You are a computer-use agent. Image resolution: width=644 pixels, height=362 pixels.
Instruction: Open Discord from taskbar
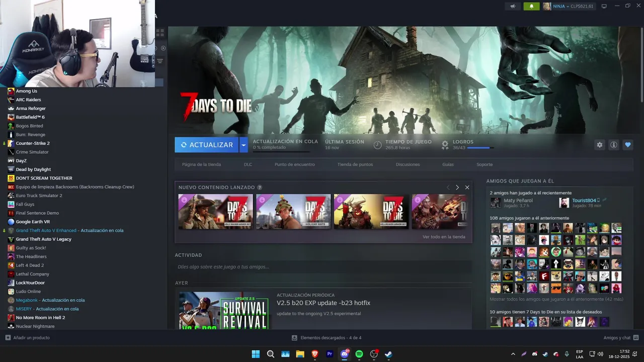point(345,354)
